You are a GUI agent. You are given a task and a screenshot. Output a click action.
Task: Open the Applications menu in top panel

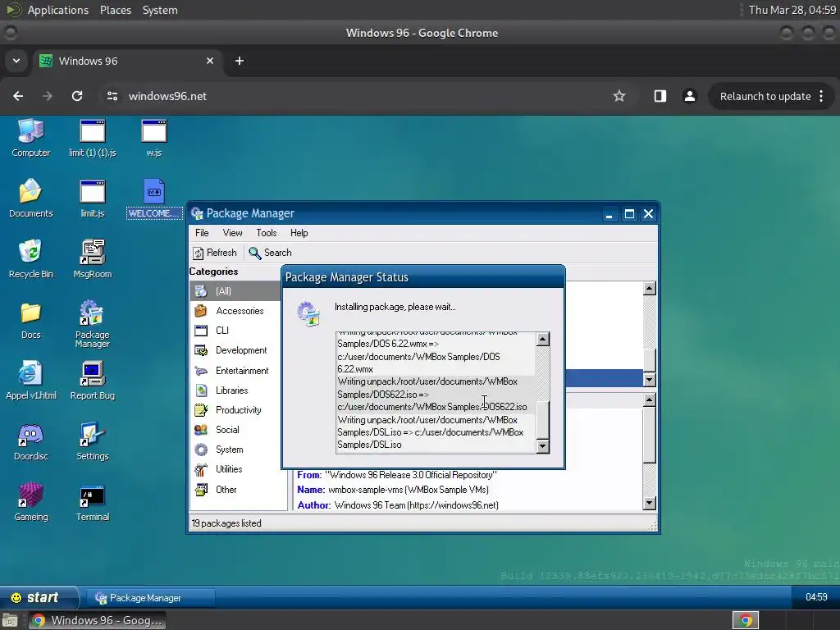[58, 10]
